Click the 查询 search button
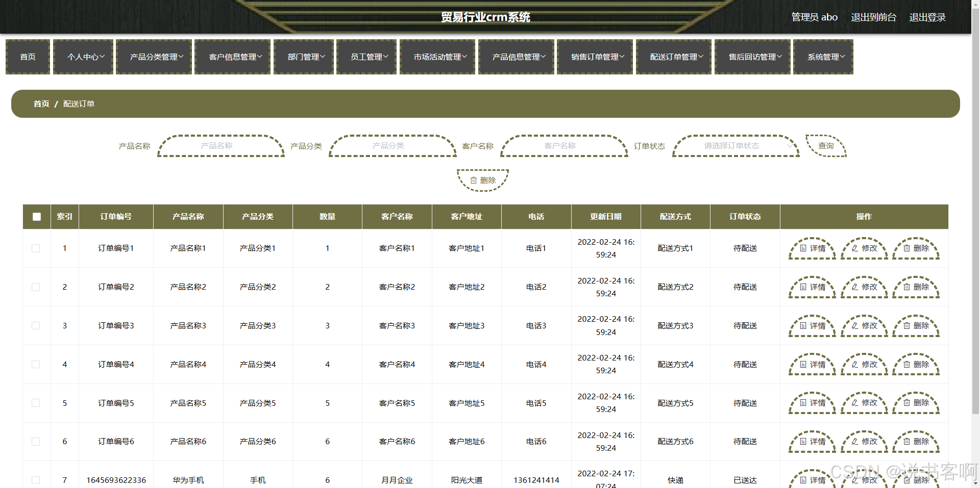 (826, 146)
